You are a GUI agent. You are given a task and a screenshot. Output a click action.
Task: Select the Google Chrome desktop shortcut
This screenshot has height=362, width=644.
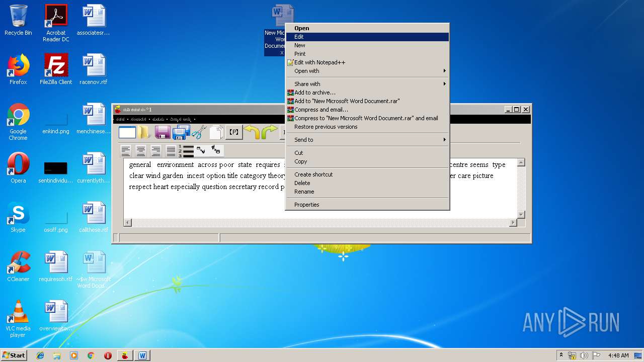tap(18, 122)
